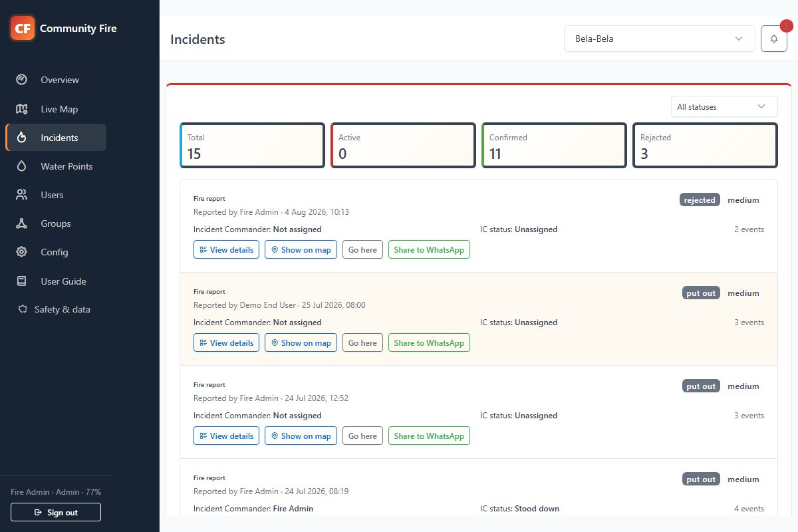Viewport: 798px width, 532px height.
Task: Click 'Fire Admin · Admin · 77%' status text
Action: click(56, 492)
